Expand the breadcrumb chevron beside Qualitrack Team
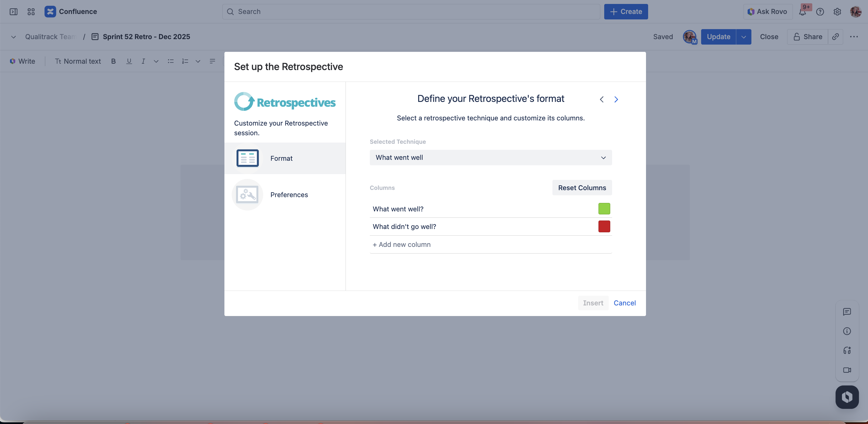Viewport: 868px width, 424px height. click(14, 37)
